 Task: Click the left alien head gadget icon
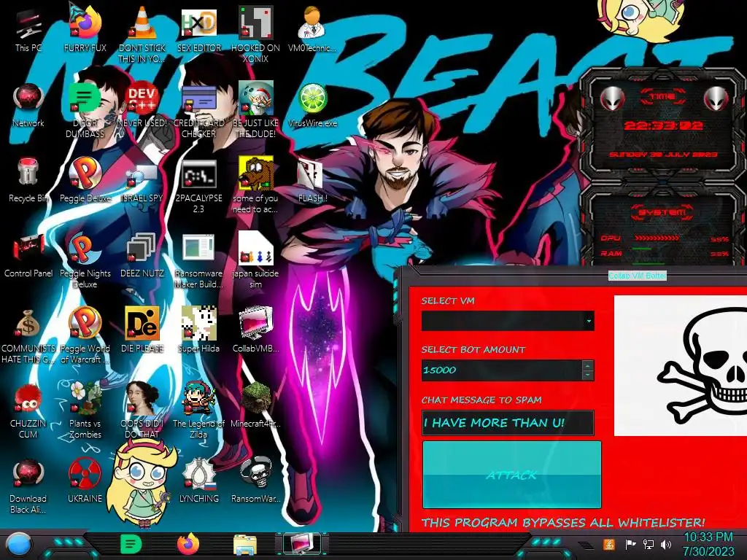[x=612, y=99]
